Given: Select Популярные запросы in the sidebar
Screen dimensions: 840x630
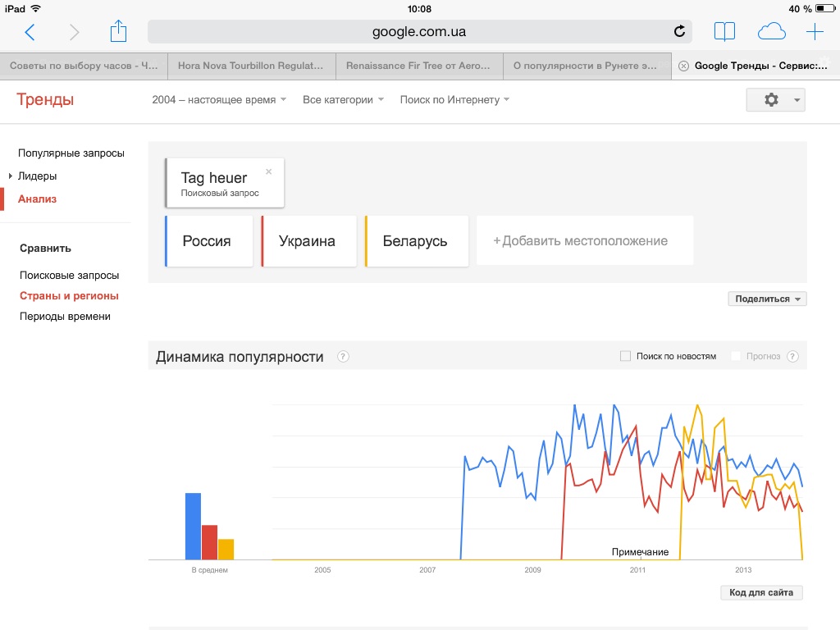Looking at the screenshot, I should (x=71, y=153).
